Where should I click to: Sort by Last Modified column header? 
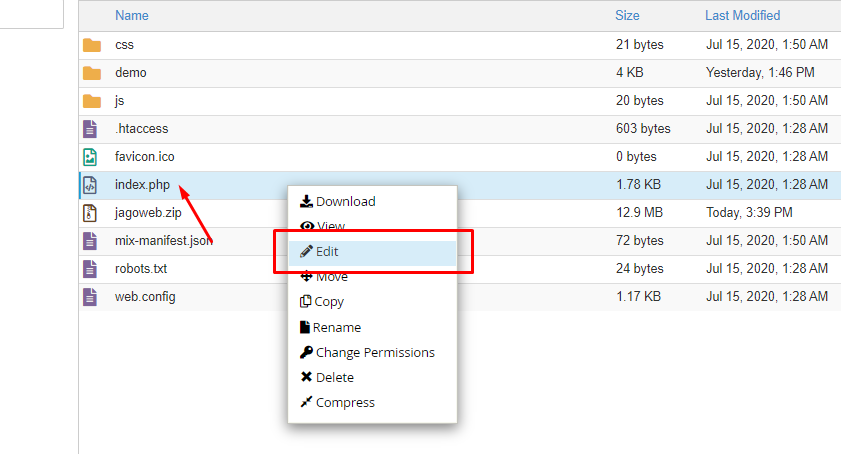(x=742, y=16)
